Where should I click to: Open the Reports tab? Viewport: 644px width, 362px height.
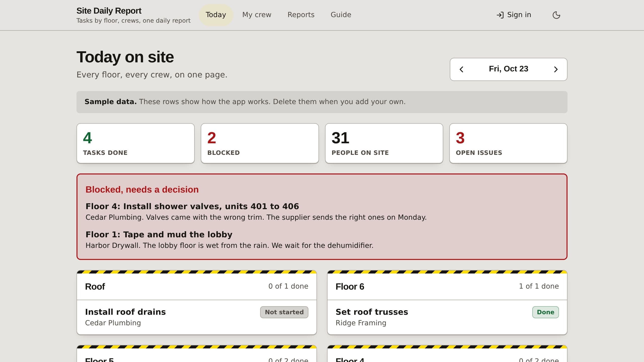coord(301,15)
